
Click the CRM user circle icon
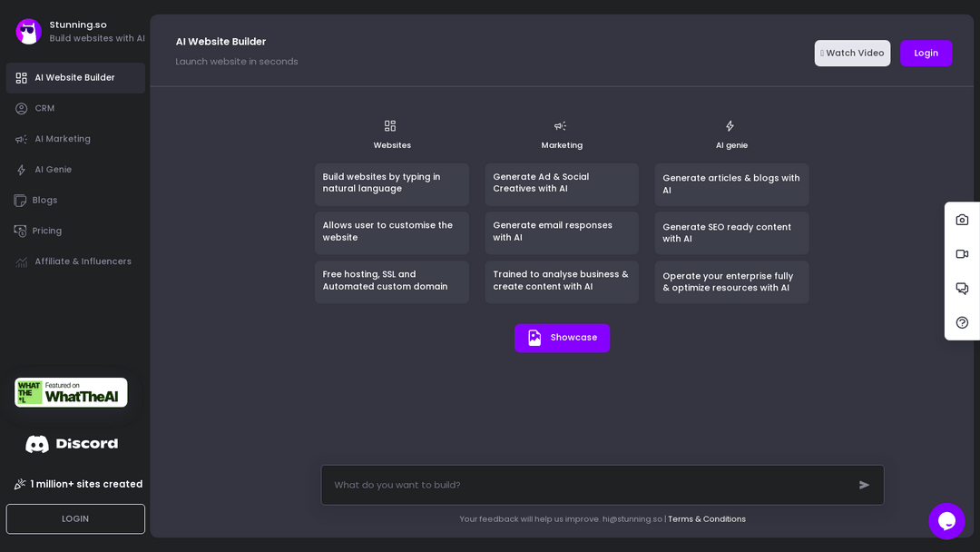coord(21,108)
